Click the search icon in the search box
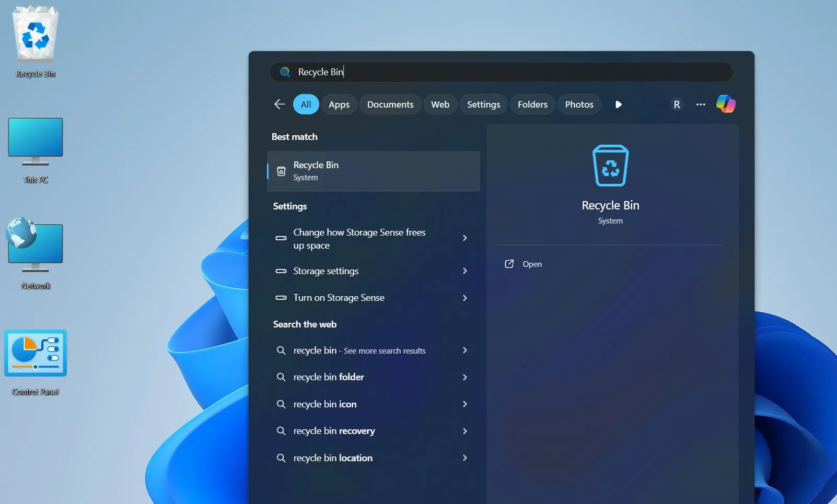Image resolution: width=837 pixels, height=504 pixels. (285, 72)
